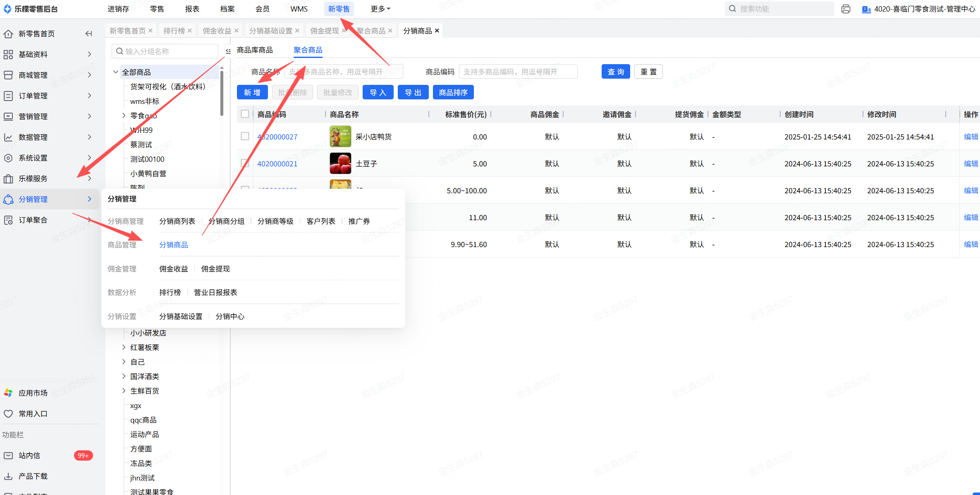Image resolution: width=980 pixels, height=495 pixels.
Task: Click the 产品下载 download icon
Action: (x=8, y=476)
